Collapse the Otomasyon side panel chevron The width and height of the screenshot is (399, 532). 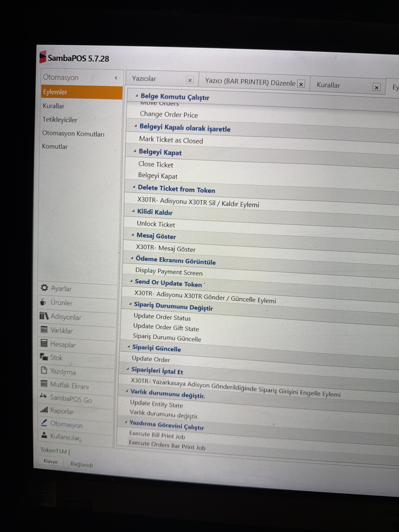click(116, 78)
